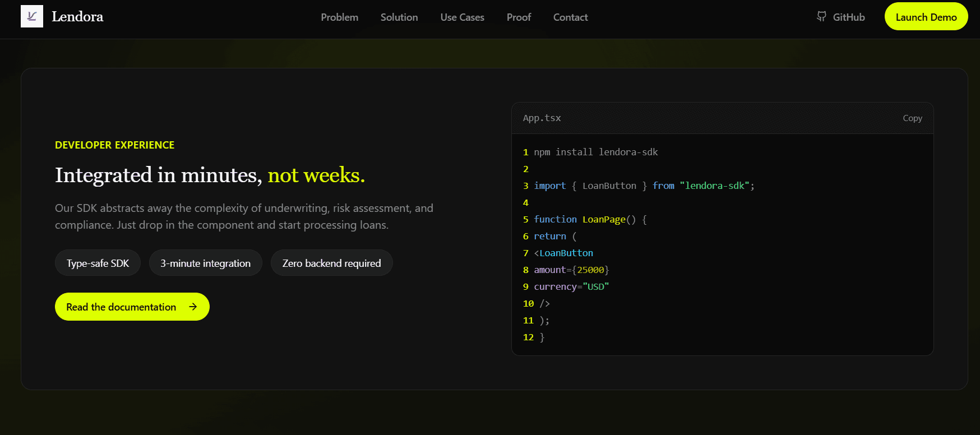Click the import LoanButton code line

coord(644,186)
